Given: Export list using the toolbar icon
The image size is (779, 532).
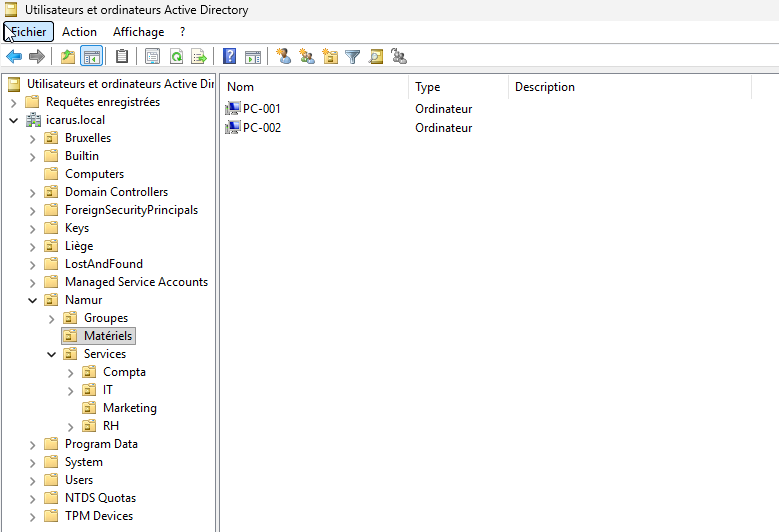Looking at the screenshot, I should tap(199, 56).
